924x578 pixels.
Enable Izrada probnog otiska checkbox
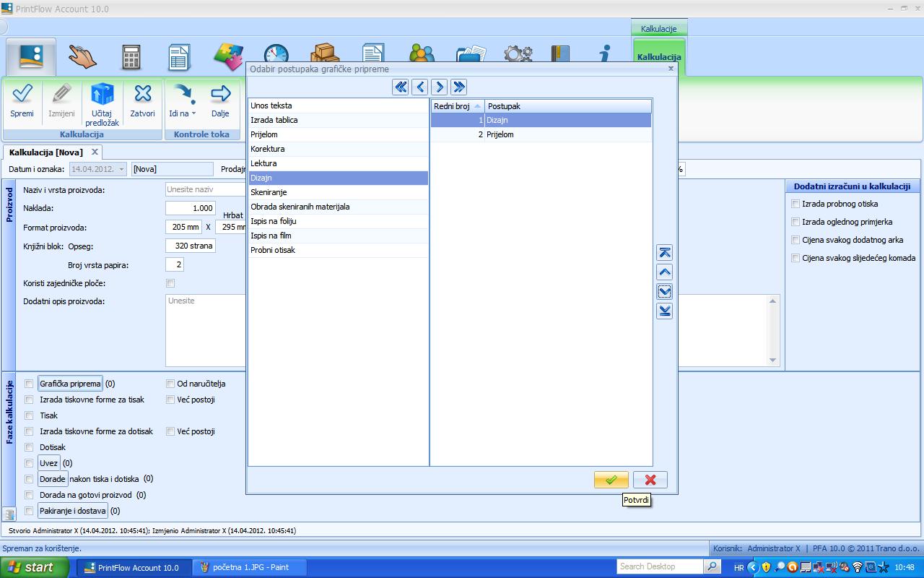(796, 204)
